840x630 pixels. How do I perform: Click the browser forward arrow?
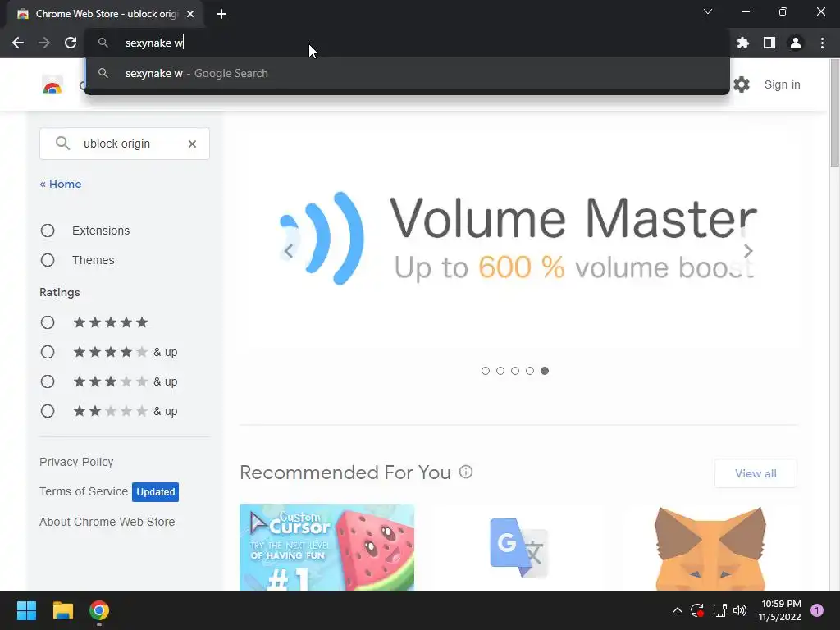coord(44,43)
